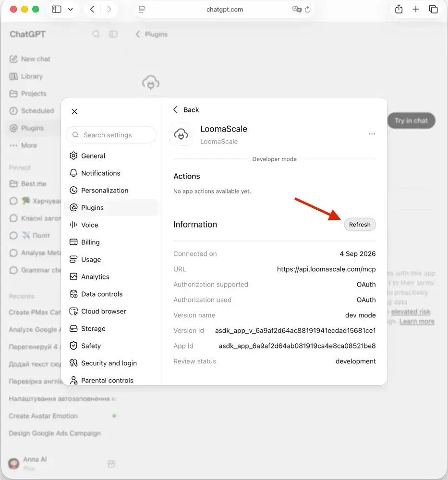Click the General gear icon
Image resolution: width=448 pixels, height=480 pixels.
click(73, 156)
